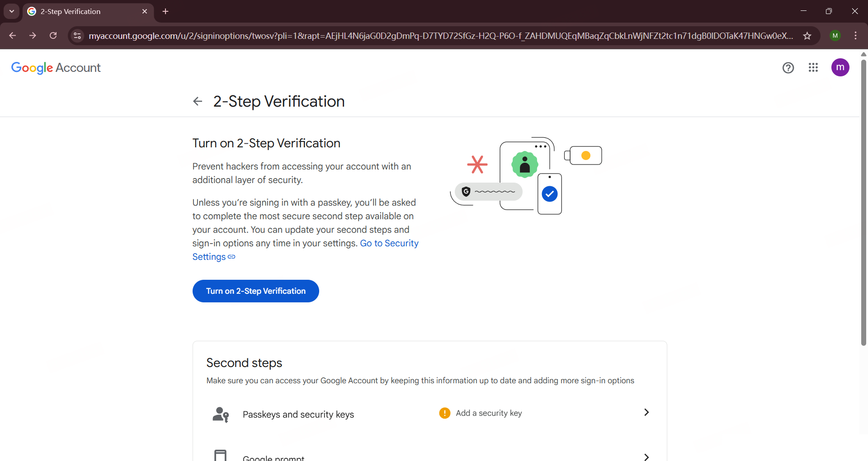Open a new browser tab
The width and height of the screenshot is (868, 461).
pos(165,11)
